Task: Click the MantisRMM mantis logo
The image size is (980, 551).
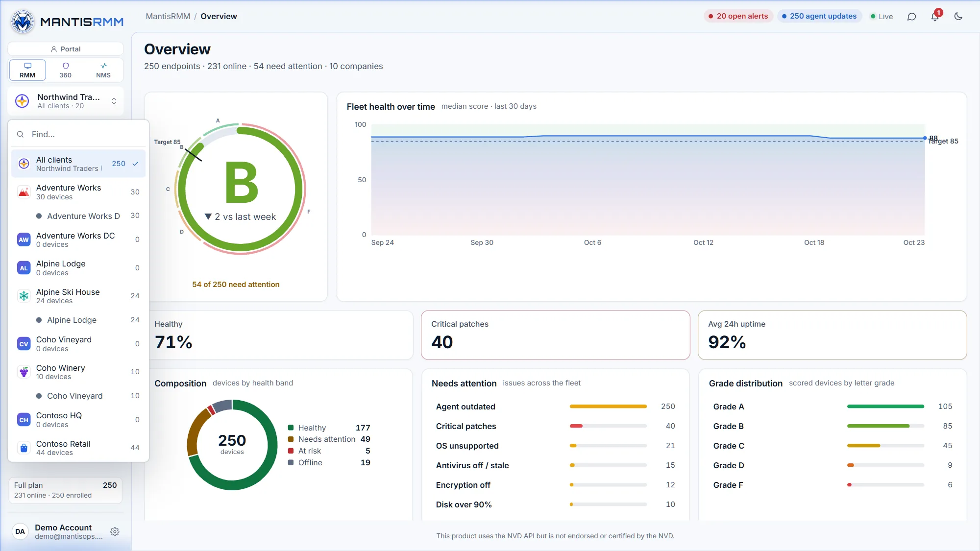Action: click(23, 22)
